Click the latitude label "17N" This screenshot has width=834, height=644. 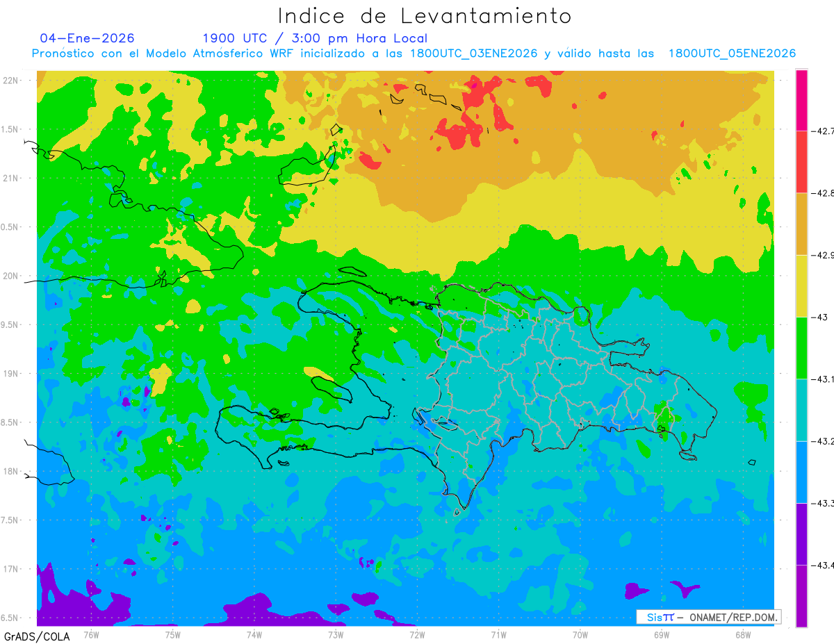point(10,569)
